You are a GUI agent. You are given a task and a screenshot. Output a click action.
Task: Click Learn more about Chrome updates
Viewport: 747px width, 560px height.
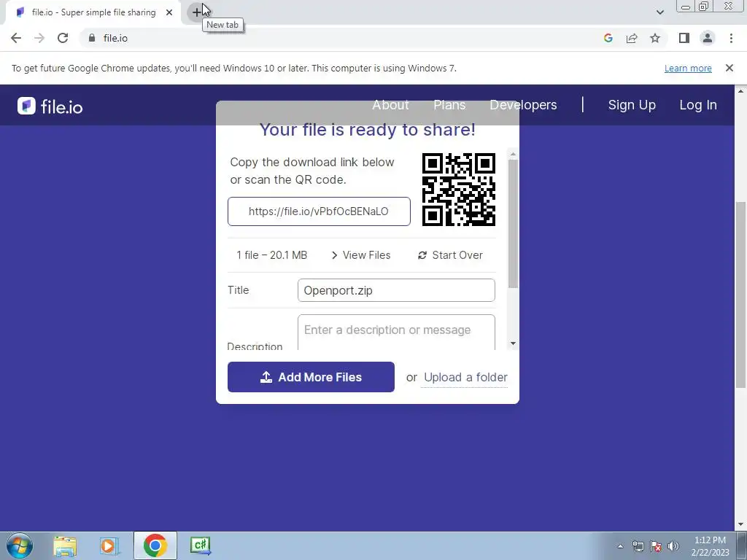[x=688, y=68]
